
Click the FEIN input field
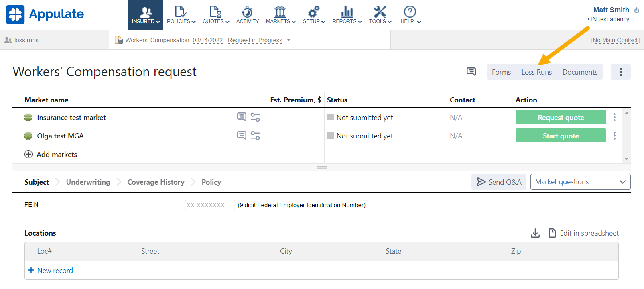click(x=209, y=205)
